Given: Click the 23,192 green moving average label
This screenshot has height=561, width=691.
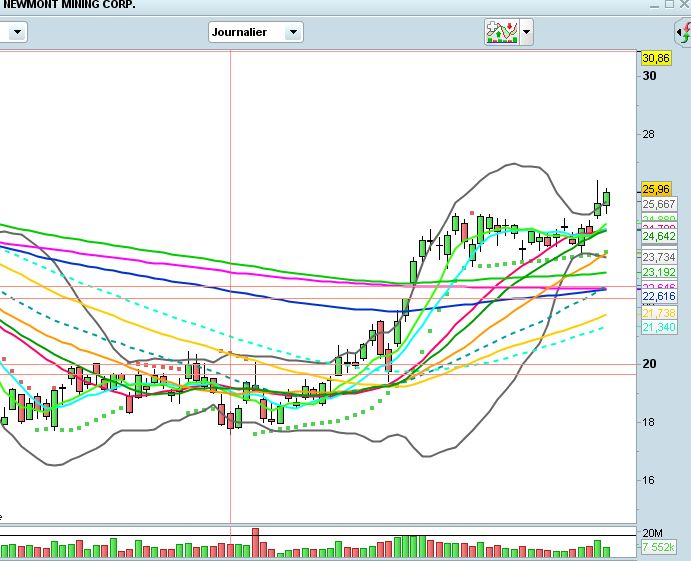Looking at the screenshot, I should (x=659, y=272).
